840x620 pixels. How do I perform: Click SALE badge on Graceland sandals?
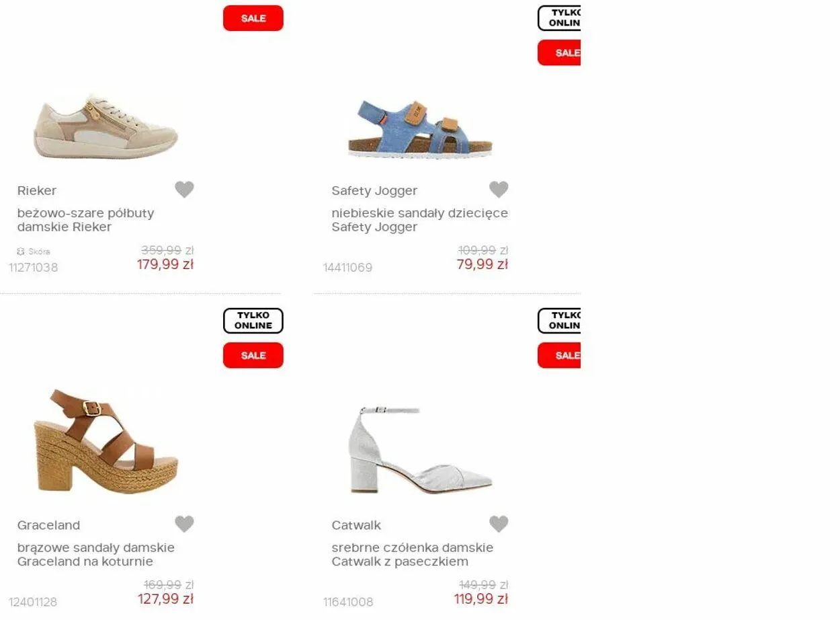(x=253, y=355)
